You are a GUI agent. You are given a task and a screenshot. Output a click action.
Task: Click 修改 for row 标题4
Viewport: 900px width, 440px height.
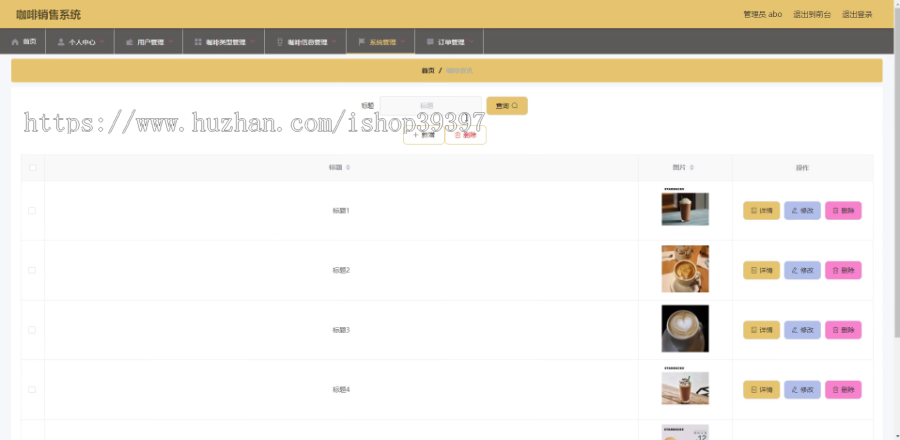point(802,390)
